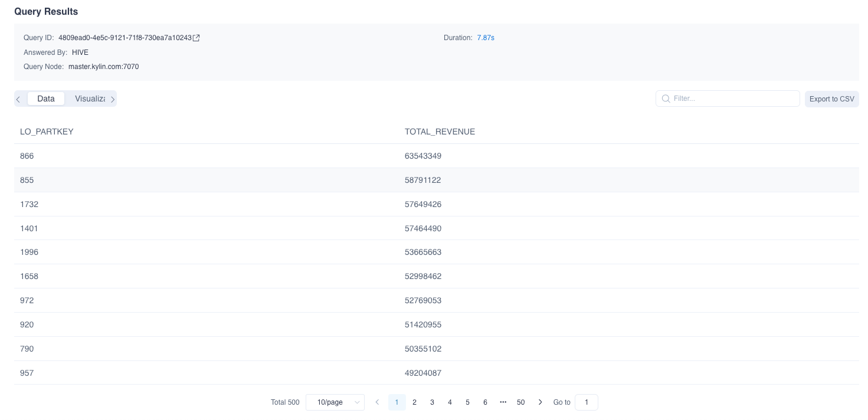Click the LO_PARTKEY column header
The height and width of the screenshot is (420, 868).
(47, 132)
